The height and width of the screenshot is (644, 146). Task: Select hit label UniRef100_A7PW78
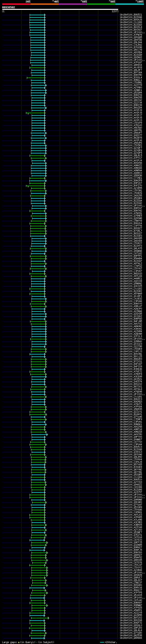[131, 35]
